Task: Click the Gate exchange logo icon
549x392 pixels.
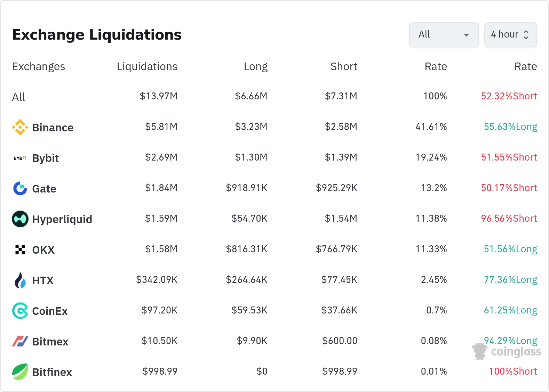Action: pos(20,188)
